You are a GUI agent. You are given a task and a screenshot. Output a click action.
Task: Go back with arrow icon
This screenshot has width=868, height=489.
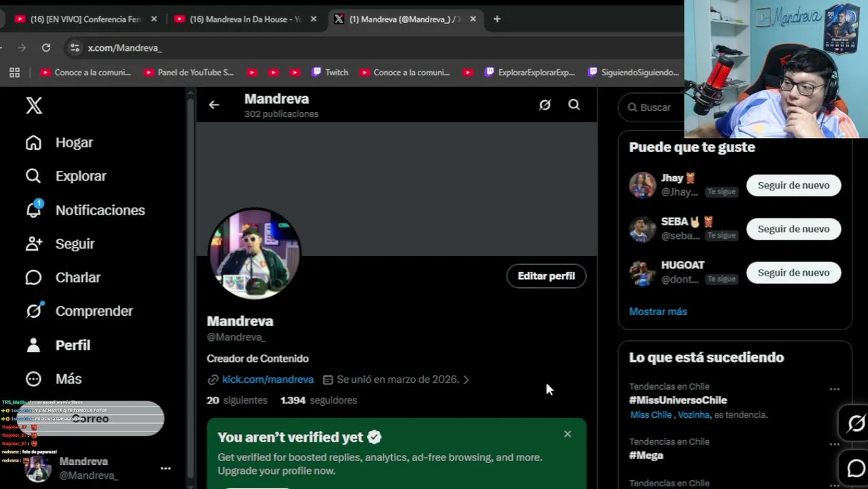214,105
